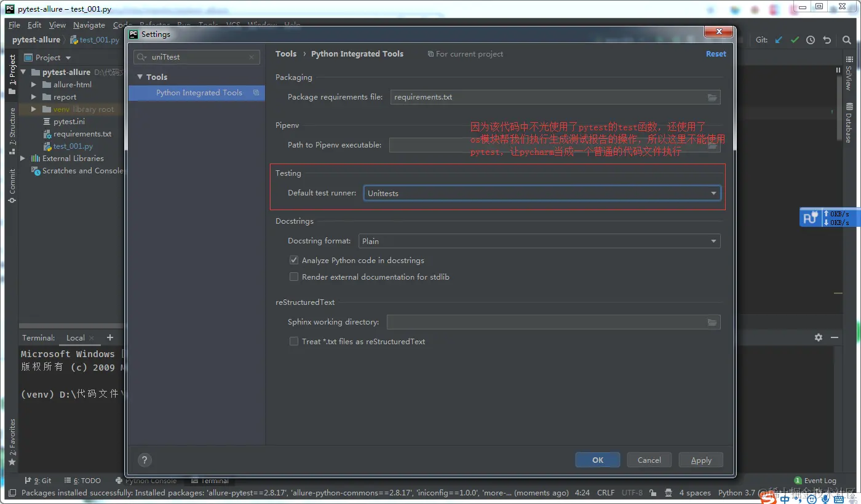Open the TODO tool window button
Image resolution: width=861 pixels, height=504 pixels.
(83, 481)
